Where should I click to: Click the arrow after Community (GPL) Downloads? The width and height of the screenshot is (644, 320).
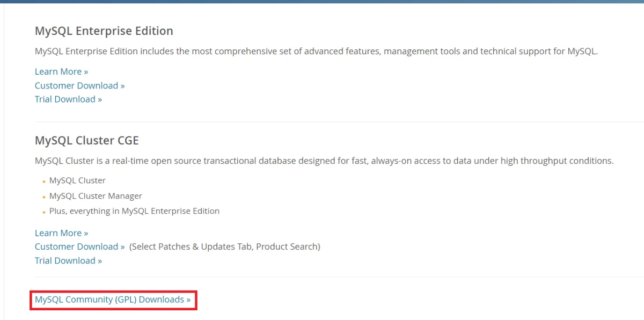188,299
